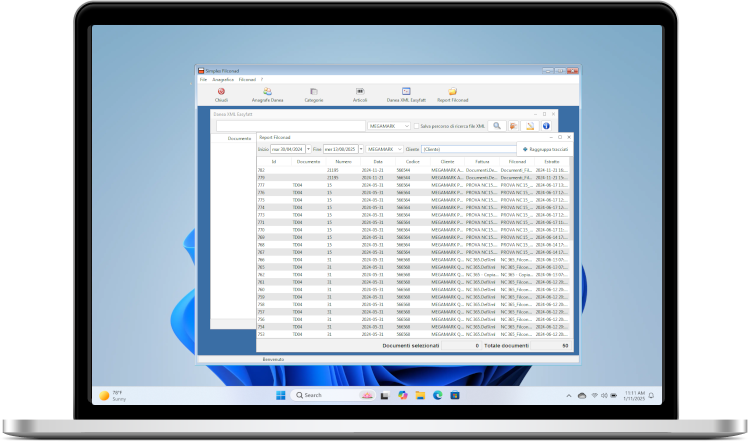
Task: Click the network icon in the system tray
Action: pyautogui.click(x=595, y=396)
